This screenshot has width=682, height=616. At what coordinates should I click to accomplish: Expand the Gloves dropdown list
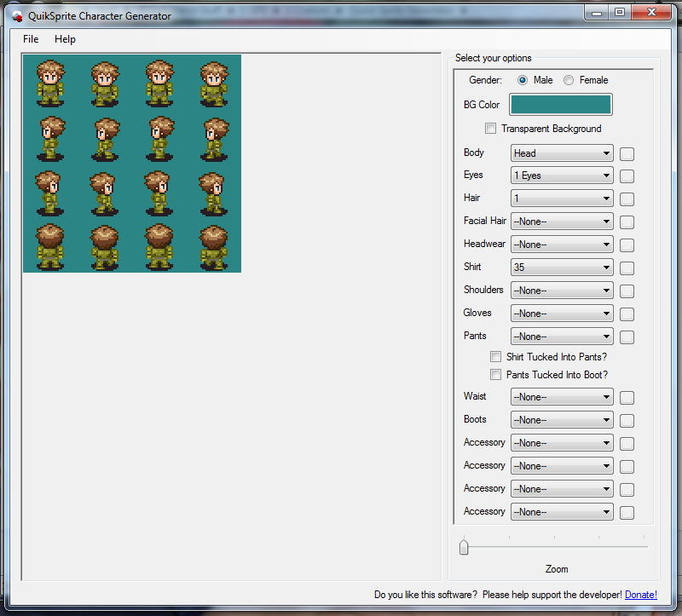(561, 314)
